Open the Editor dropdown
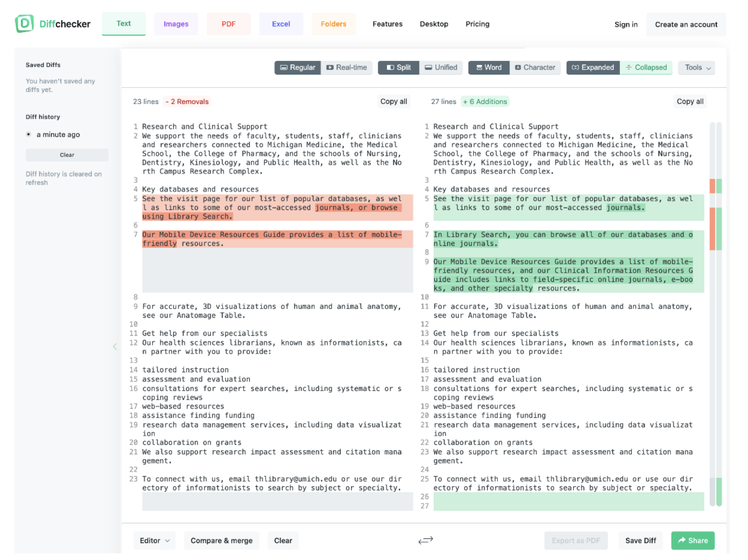This screenshot has width=748, height=560. (x=154, y=540)
